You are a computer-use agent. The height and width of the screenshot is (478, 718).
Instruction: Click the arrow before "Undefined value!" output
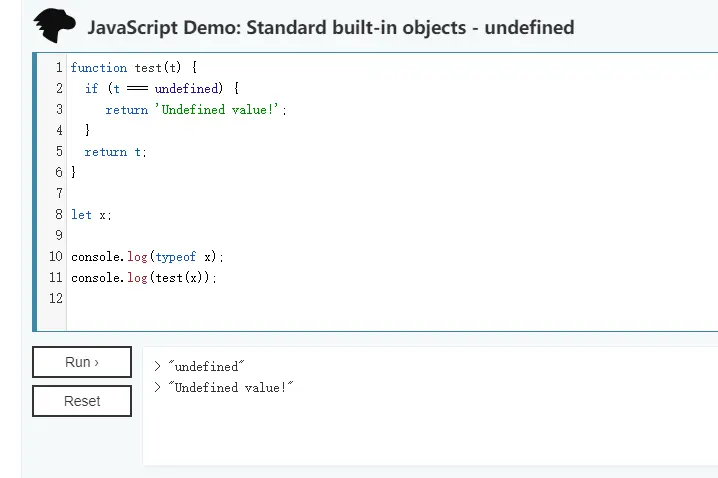coord(157,387)
